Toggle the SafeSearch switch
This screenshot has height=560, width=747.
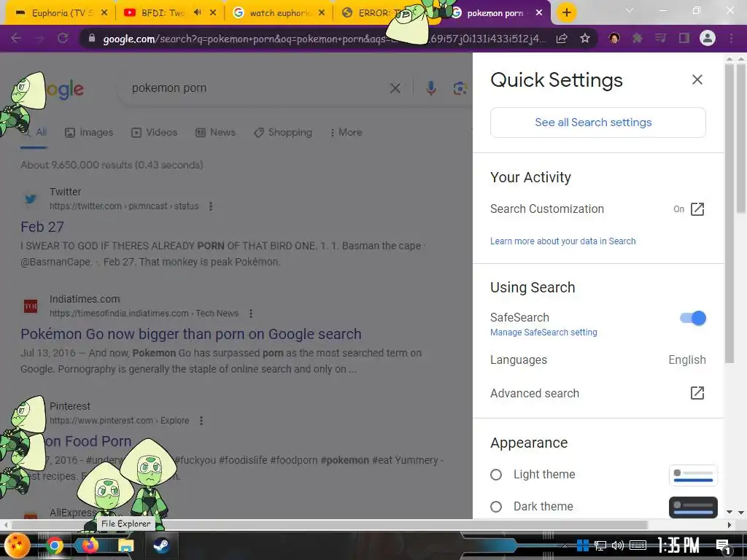click(693, 318)
